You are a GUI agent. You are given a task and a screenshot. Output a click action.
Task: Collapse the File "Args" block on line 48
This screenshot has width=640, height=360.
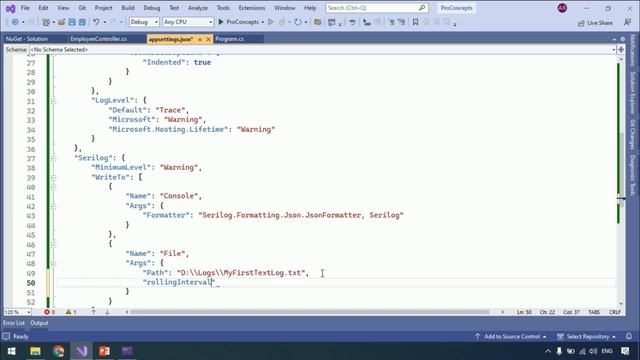pyautogui.click(x=53, y=263)
